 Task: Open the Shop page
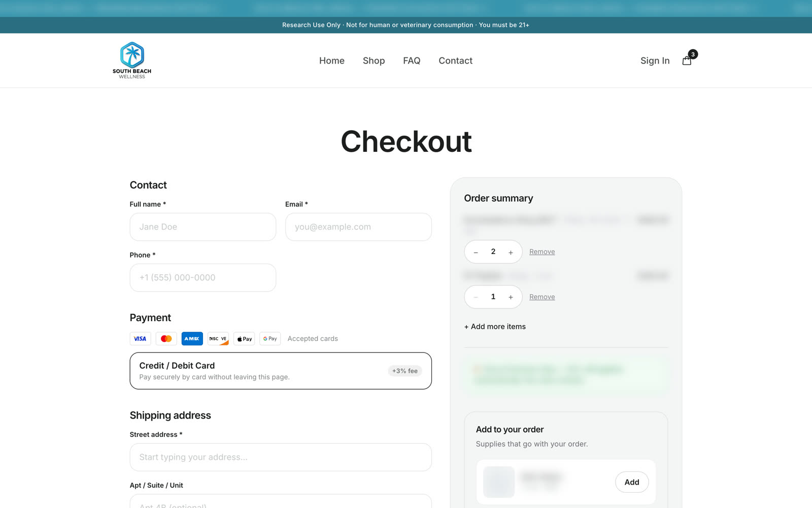pyautogui.click(x=374, y=60)
